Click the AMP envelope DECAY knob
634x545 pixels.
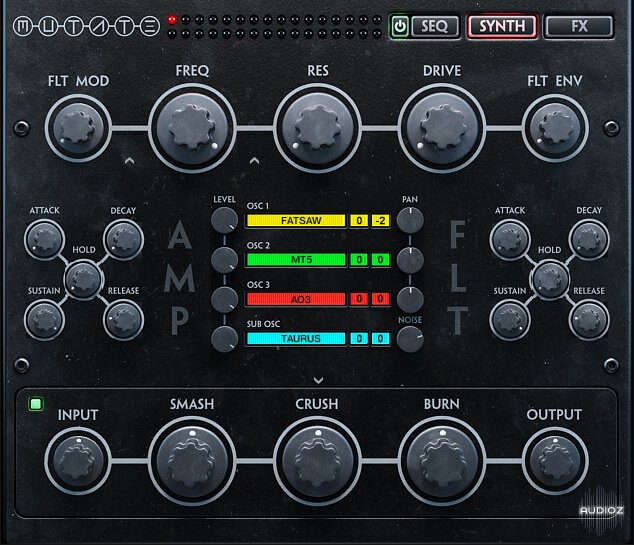tap(123, 239)
